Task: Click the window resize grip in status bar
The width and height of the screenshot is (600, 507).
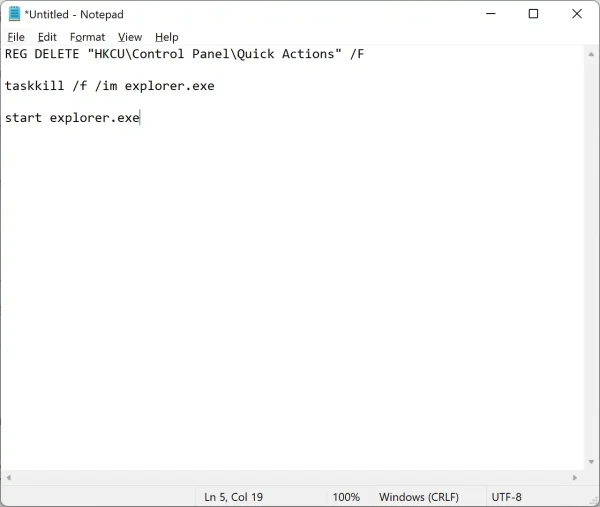Action: [x=595, y=501]
